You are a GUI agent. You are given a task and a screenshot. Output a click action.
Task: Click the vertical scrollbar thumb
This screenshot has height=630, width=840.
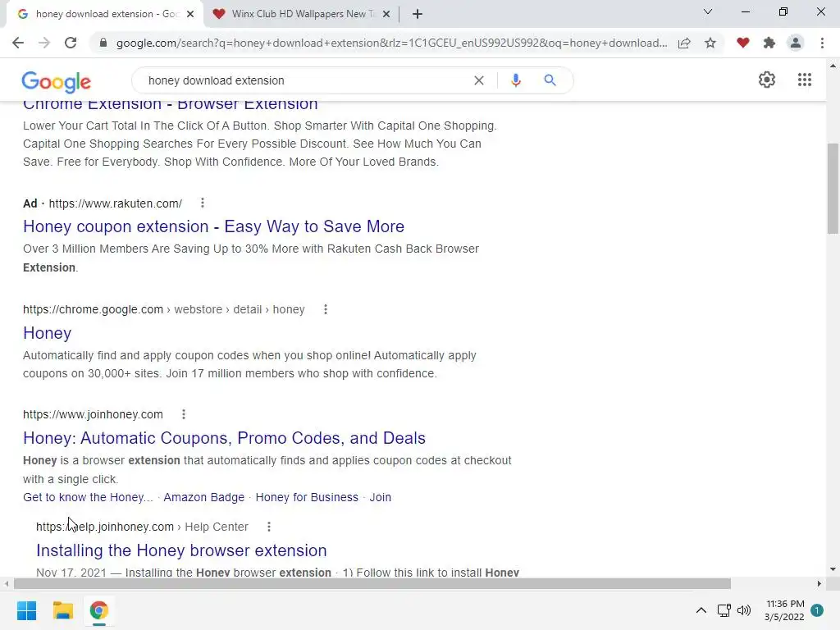coord(833,189)
